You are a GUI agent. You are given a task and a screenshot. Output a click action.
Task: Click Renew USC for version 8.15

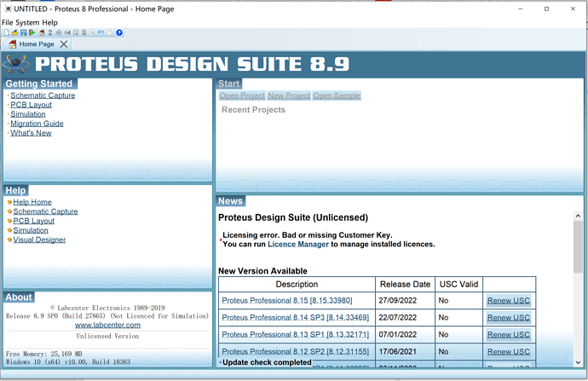click(509, 300)
